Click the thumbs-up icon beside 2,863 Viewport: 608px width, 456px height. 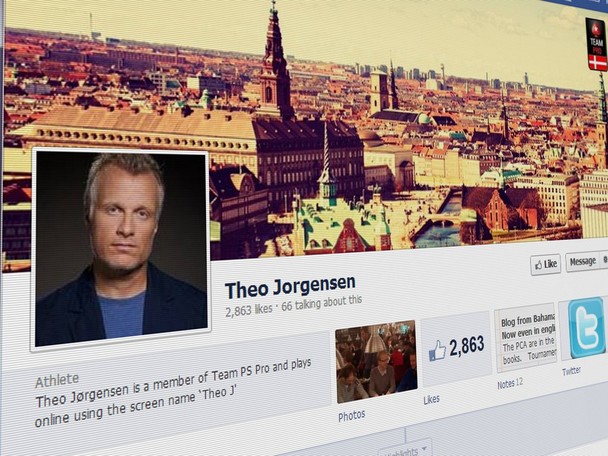coord(437,351)
